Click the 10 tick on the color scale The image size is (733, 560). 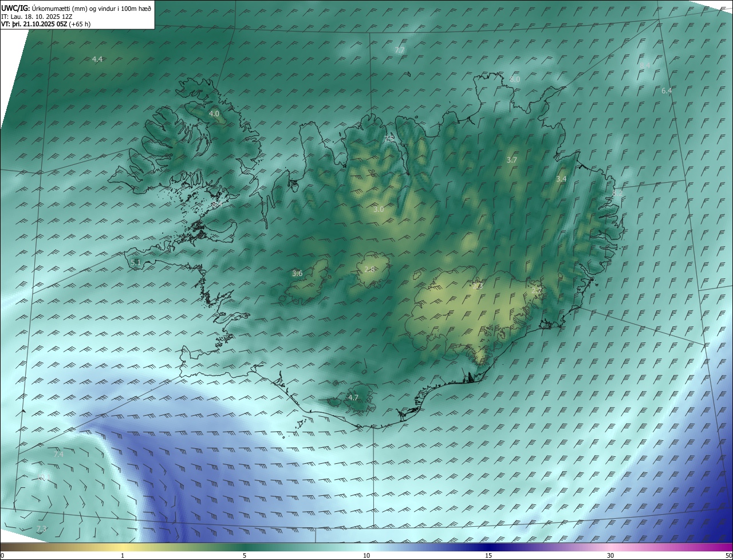[x=366, y=555]
